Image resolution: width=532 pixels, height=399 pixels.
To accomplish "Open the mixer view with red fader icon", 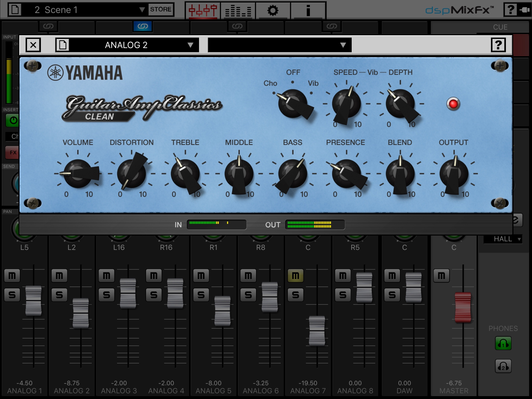I will [x=203, y=10].
